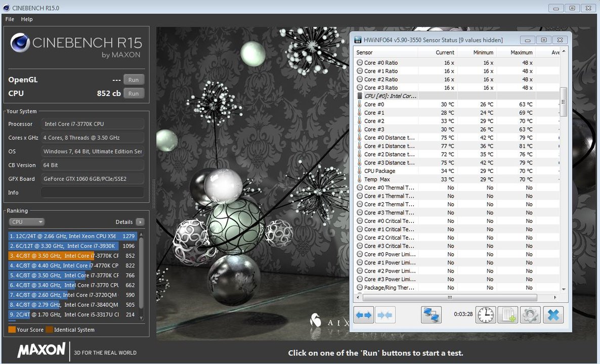Image resolution: width=600 pixels, height=364 pixels.
Task: Select ranking row 7 Intel Core i7-3720QM
Action: (x=73, y=295)
